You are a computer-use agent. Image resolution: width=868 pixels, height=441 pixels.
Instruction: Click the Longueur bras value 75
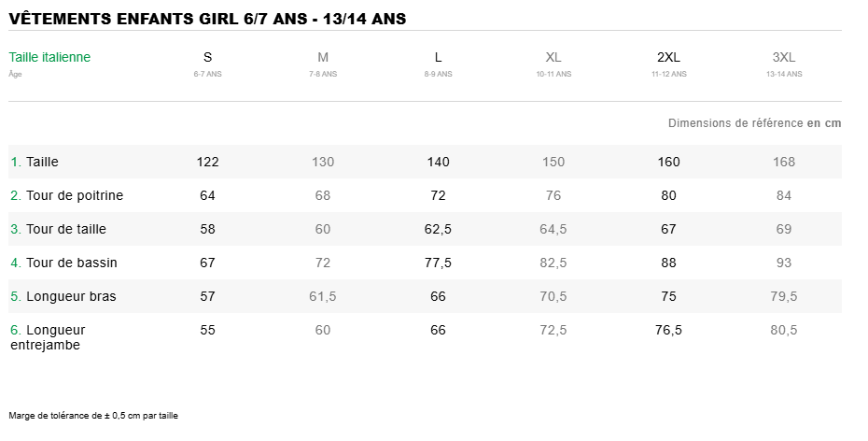click(668, 296)
